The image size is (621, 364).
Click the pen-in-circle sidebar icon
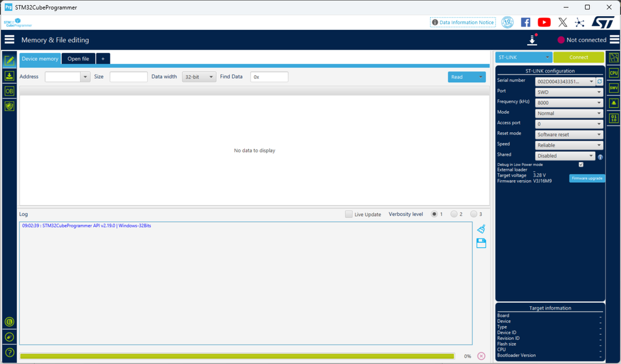[x=9, y=337]
